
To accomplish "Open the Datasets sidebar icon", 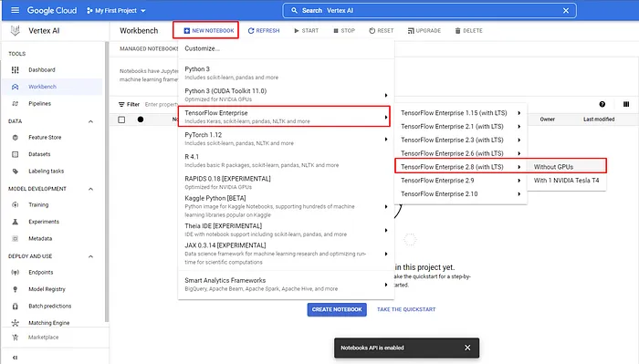I will (x=16, y=154).
